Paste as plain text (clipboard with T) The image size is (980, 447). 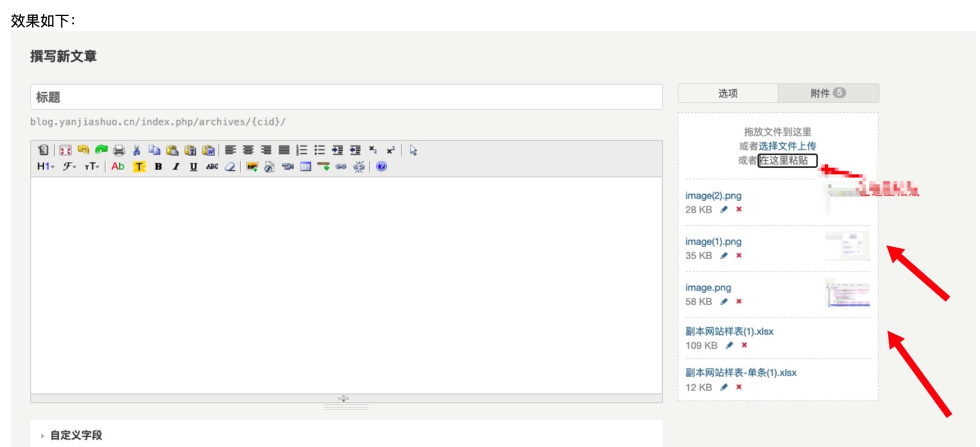(x=190, y=150)
